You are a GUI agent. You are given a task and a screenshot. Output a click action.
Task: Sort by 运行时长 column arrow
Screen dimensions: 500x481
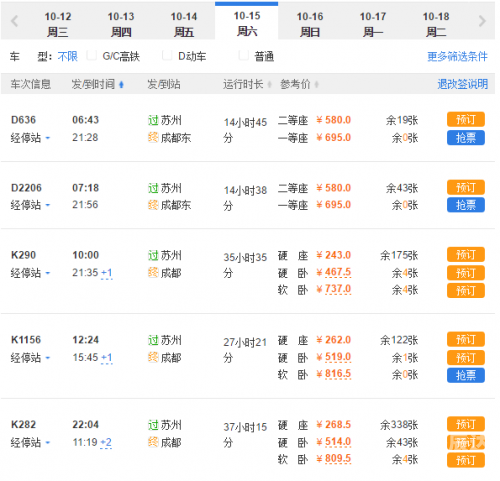(269, 85)
